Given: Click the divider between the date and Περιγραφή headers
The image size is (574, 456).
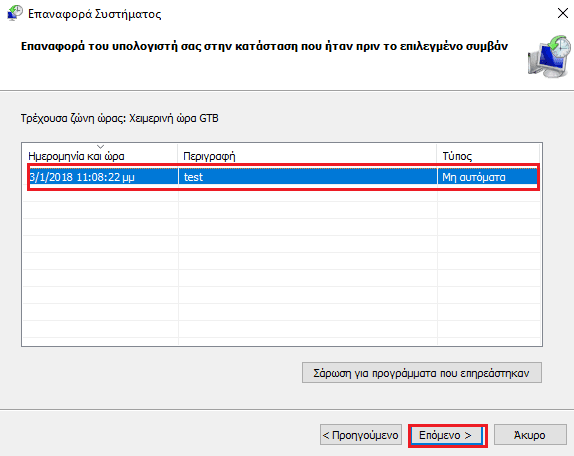Looking at the screenshot, I should click(x=178, y=156).
